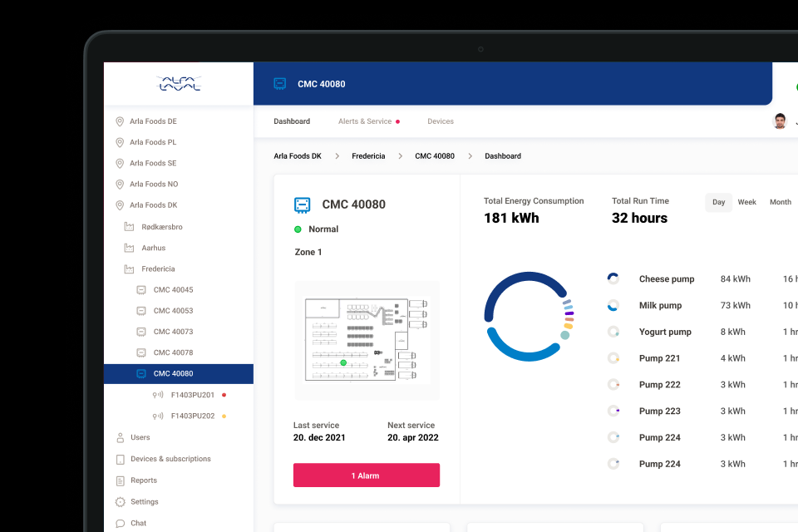The height and width of the screenshot is (532, 798).
Task: Click teal dot donut chart segment
Action: coord(565,335)
